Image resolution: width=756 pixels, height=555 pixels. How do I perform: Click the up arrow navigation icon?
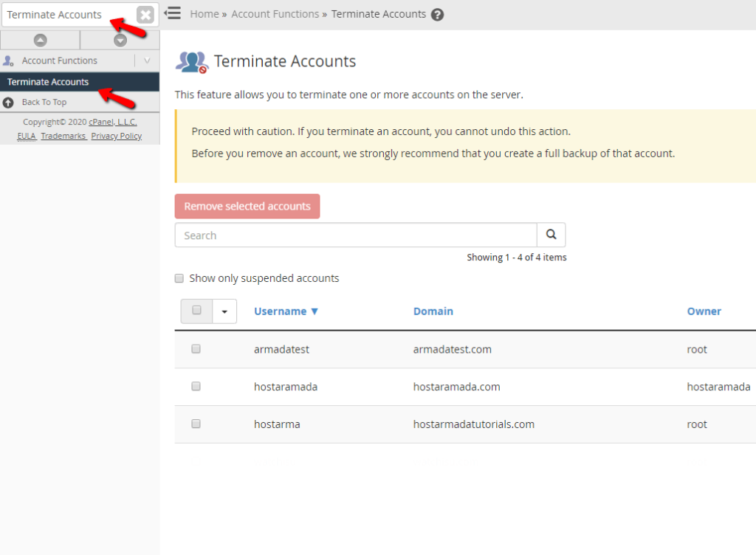(x=40, y=40)
